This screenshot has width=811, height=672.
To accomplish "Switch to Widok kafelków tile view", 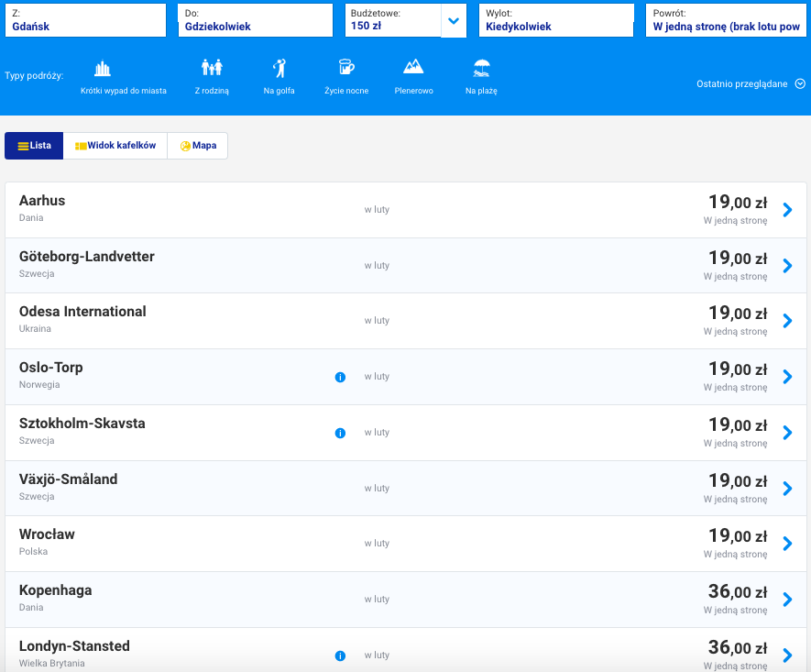I will click(x=115, y=146).
